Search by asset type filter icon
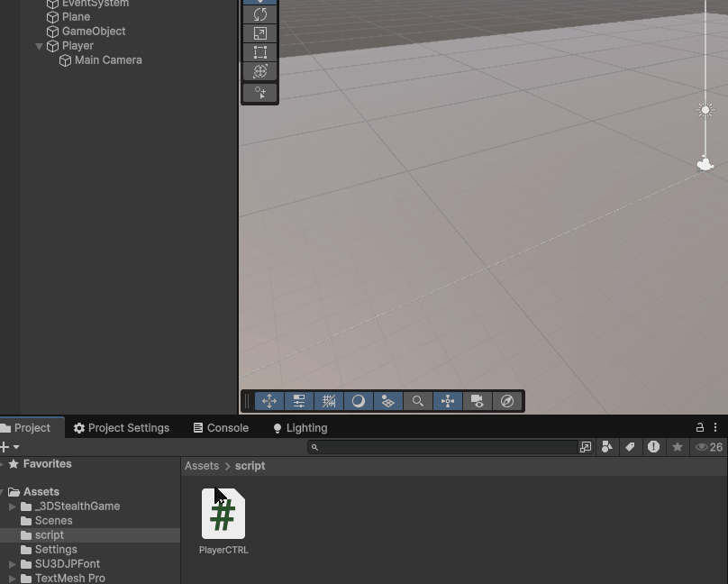The width and height of the screenshot is (728, 584). click(x=607, y=447)
